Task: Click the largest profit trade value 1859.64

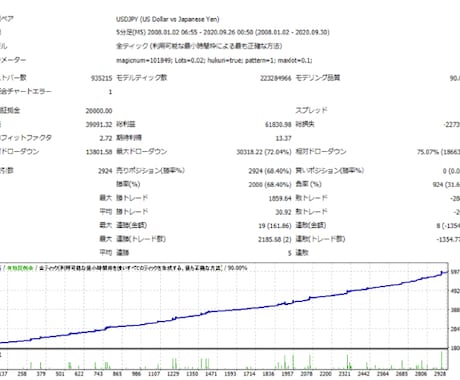Action: click(280, 198)
